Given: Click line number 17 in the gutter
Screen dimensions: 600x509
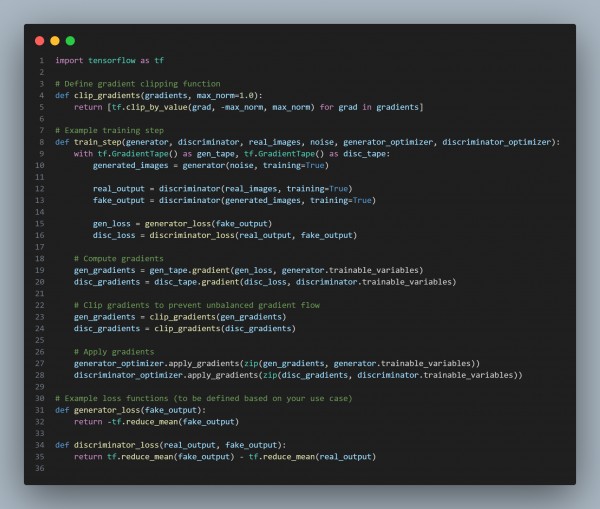Looking at the screenshot, I should [40, 247].
